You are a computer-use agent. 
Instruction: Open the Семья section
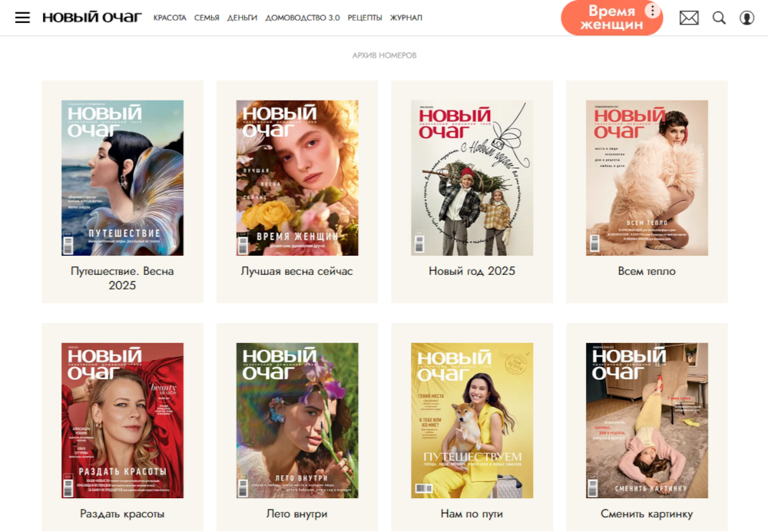207,18
